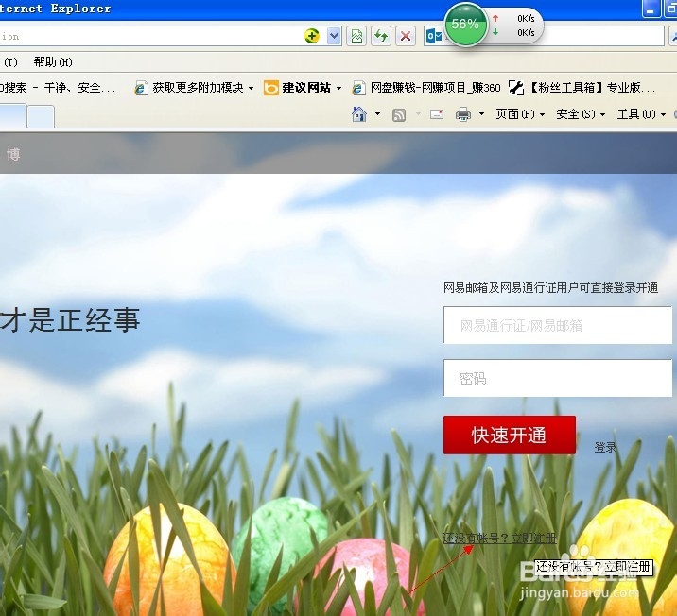Open the 360搜索 干净、安全 favorites link
Viewport: 677px width, 616px height.
[x=58, y=88]
